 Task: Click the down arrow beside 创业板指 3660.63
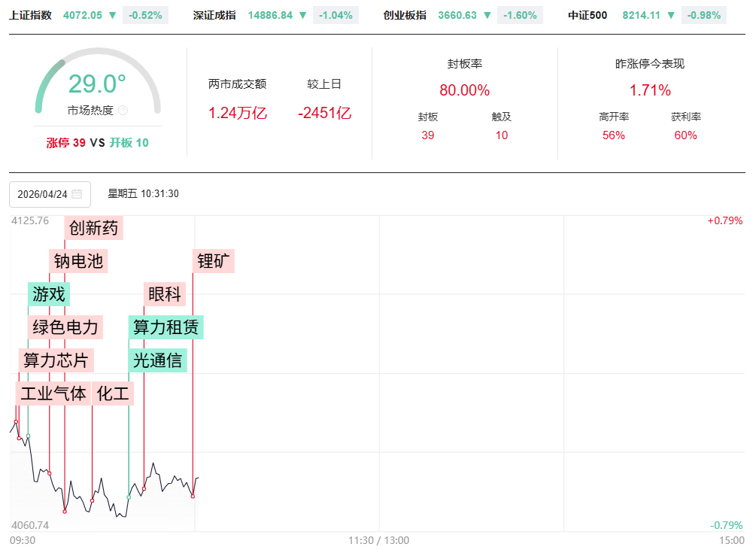pos(487,15)
